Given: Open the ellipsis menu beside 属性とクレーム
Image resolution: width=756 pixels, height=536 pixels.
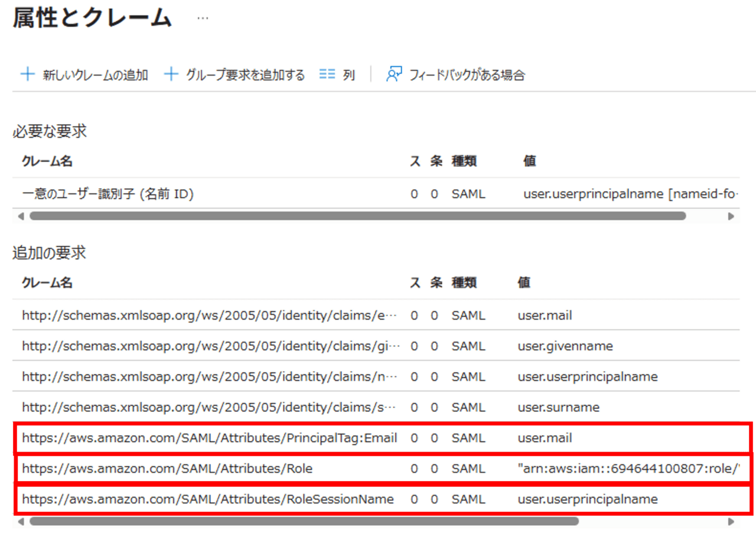Looking at the screenshot, I should tap(203, 18).
